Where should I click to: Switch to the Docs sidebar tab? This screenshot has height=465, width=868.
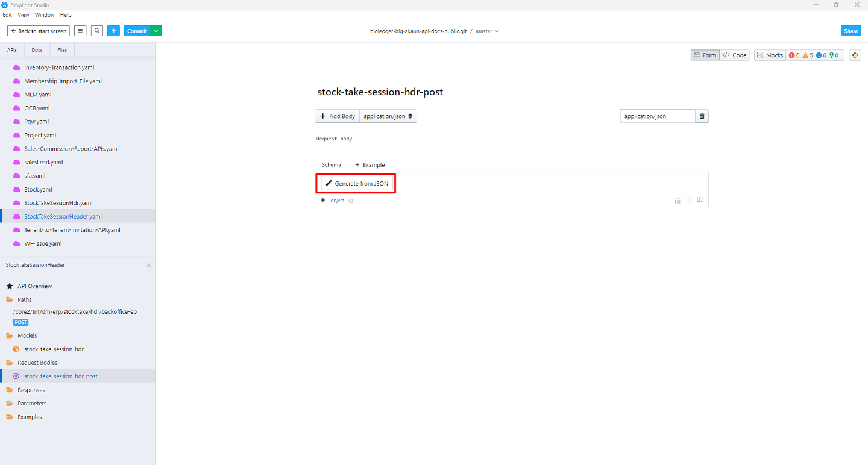pos(37,50)
